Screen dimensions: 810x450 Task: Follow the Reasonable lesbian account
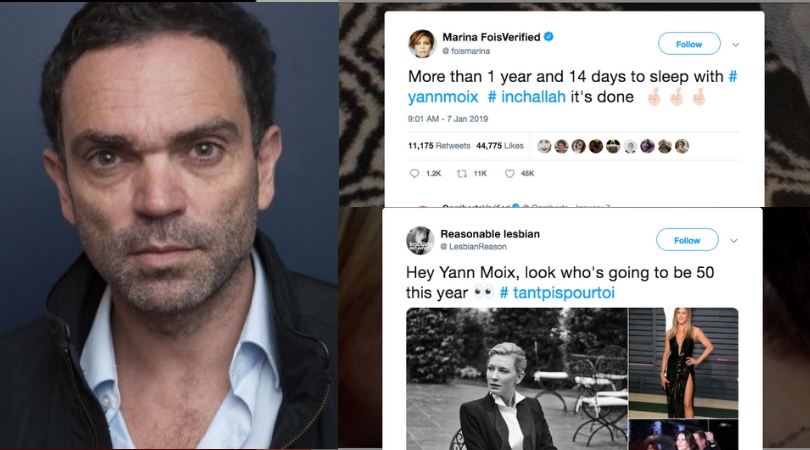pos(687,240)
